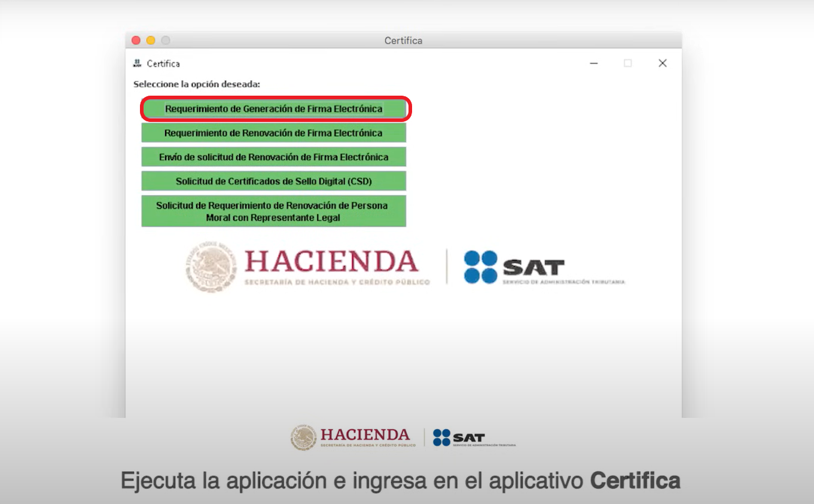Click the bold Certifica word in the bottom caption
814x504 pixels.
tap(635, 481)
